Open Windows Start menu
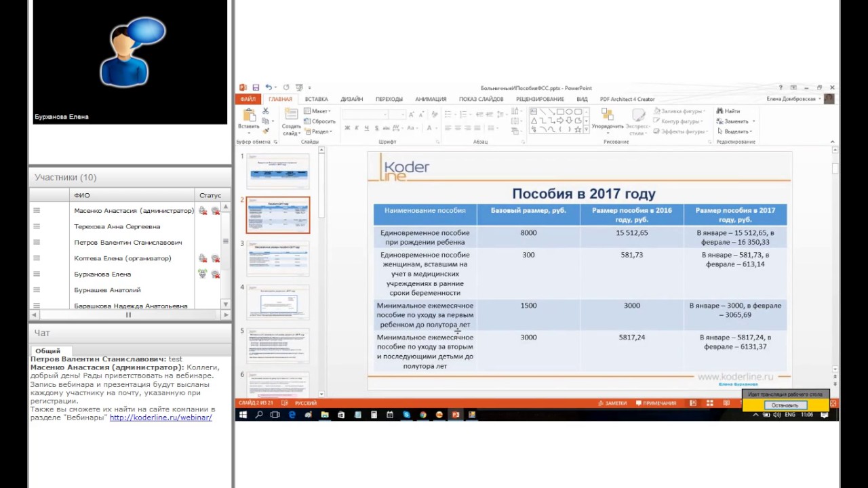The image size is (868, 488). click(243, 415)
